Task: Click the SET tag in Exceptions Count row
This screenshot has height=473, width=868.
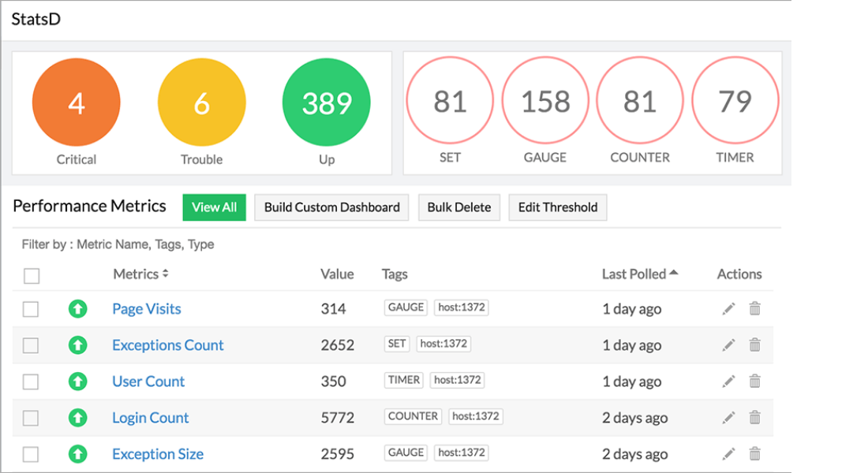Action: tap(396, 344)
